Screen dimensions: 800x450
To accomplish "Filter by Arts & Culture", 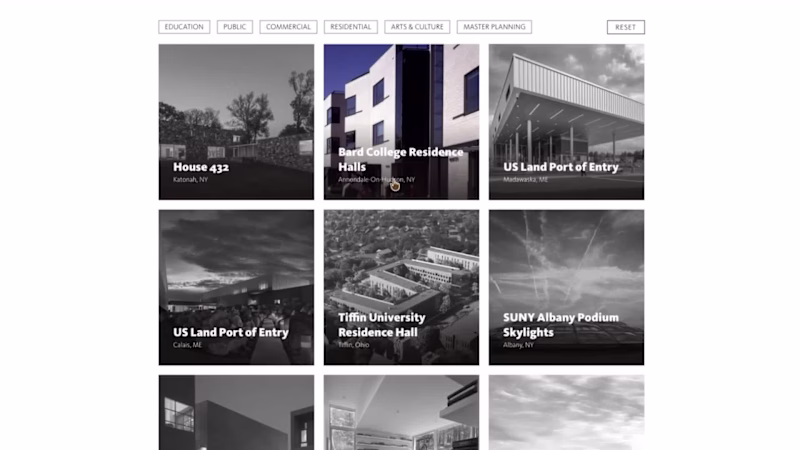I will (x=417, y=27).
